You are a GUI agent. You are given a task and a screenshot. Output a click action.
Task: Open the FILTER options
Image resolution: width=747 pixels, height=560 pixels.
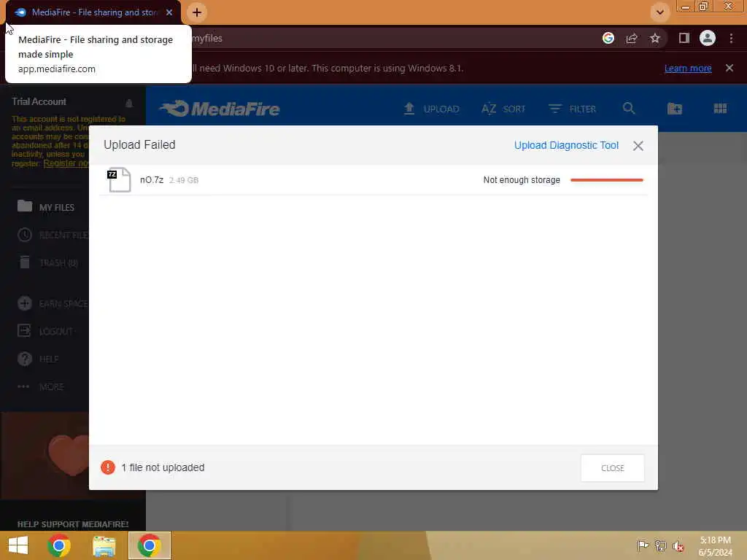point(572,109)
